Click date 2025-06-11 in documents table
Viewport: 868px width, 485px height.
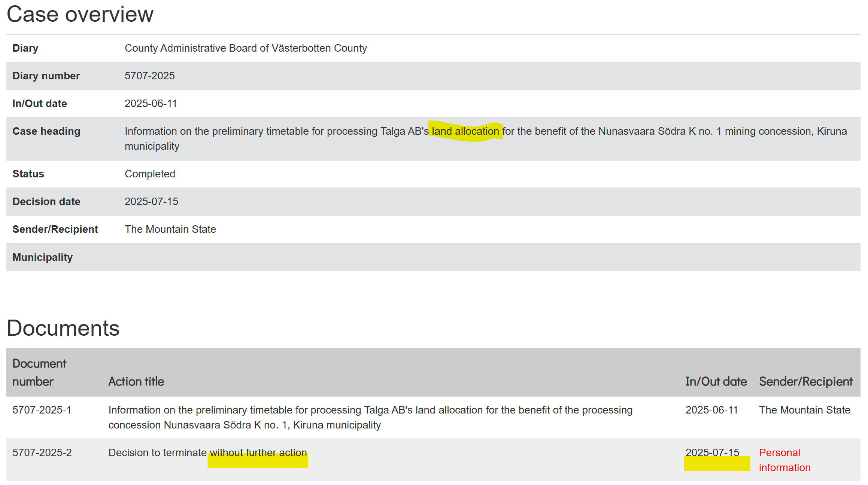(x=711, y=410)
